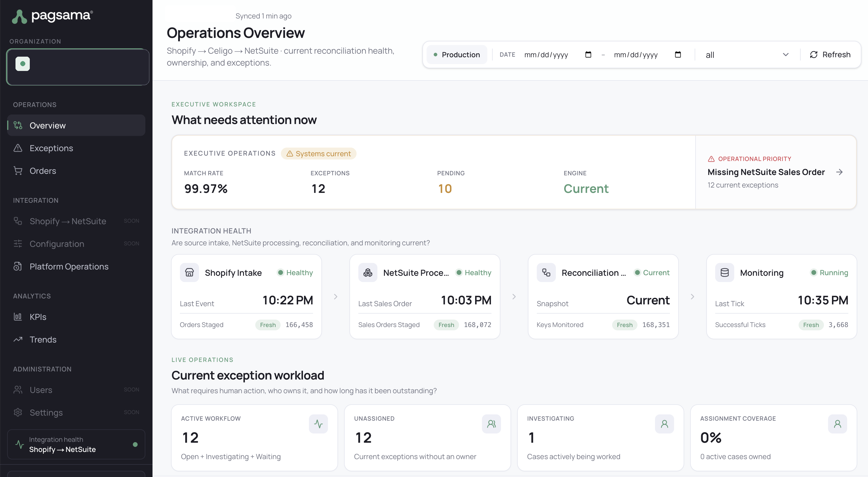This screenshot has width=868, height=477.
Task: Go to the Exceptions page
Action: click(76, 148)
